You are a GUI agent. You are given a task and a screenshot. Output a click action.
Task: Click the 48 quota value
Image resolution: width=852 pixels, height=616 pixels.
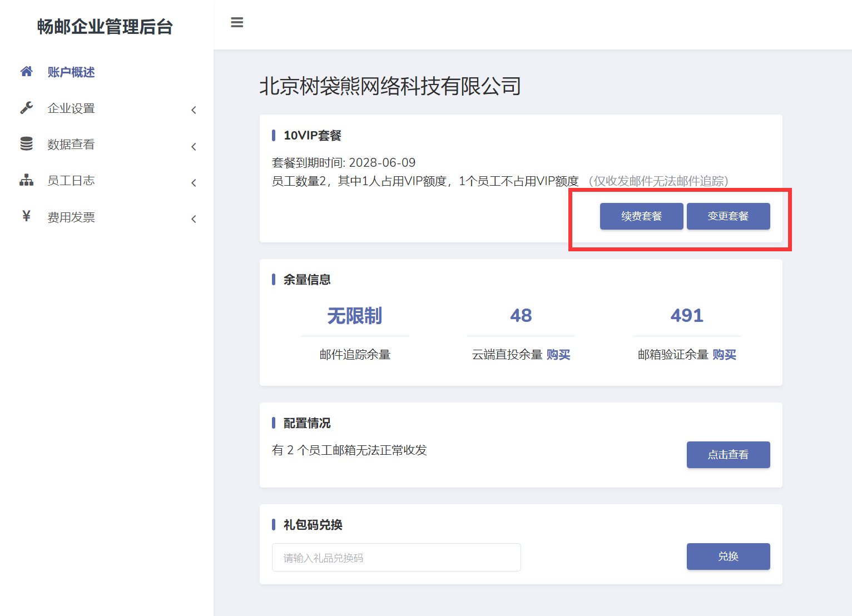[x=521, y=316]
